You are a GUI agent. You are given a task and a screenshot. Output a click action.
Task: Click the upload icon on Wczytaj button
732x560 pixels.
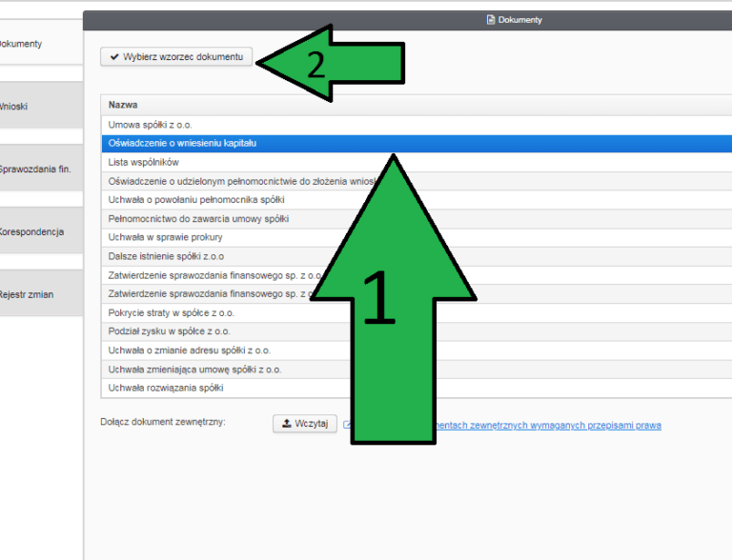click(287, 423)
